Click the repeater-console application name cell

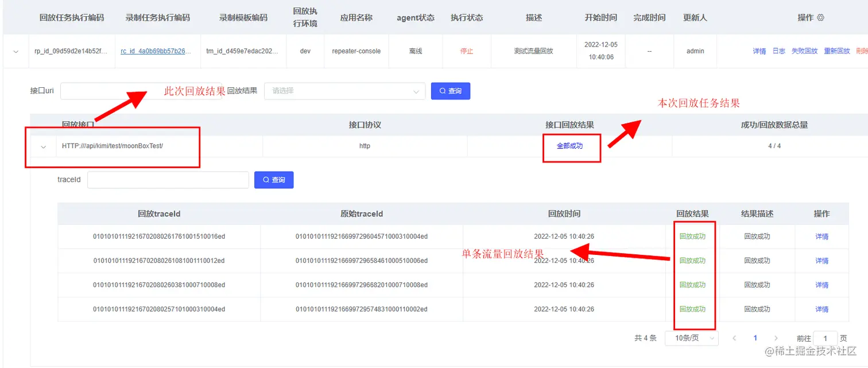click(356, 51)
